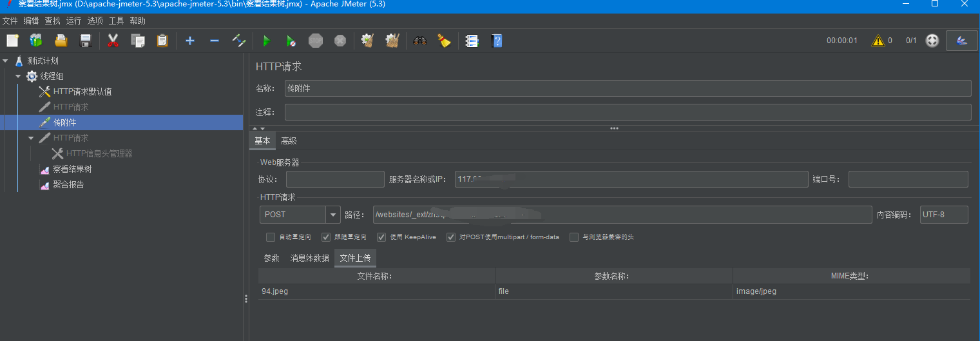Toggle enable state of selected element
This screenshot has width=980, height=341.
[x=239, y=41]
